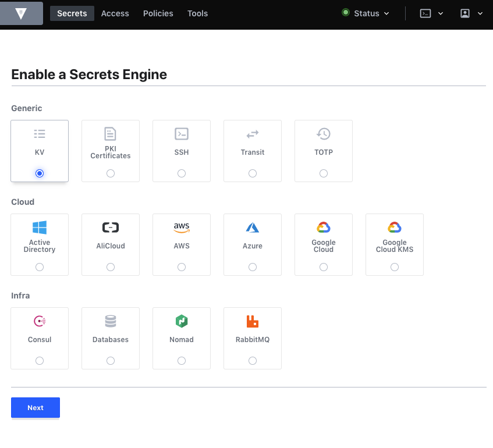
Task: Select the Azure radio button
Action: click(x=253, y=267)
